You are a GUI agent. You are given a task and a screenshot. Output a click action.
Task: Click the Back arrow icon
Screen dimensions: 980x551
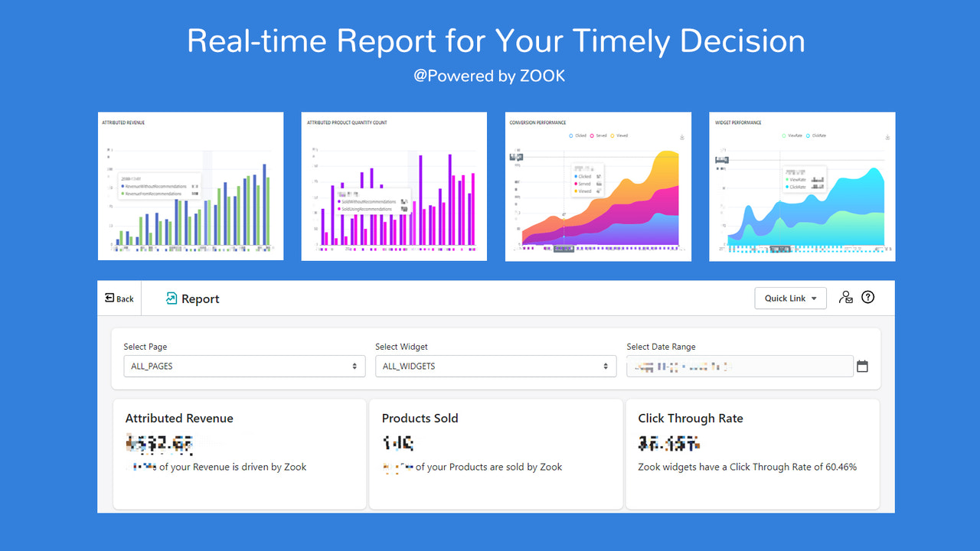[x=107, y=298]
